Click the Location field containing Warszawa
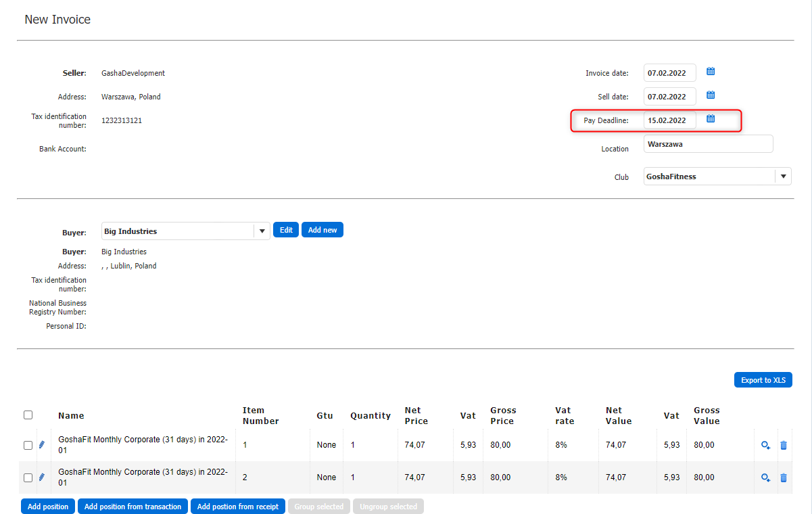The image size is (812, 514). point(707,144)
